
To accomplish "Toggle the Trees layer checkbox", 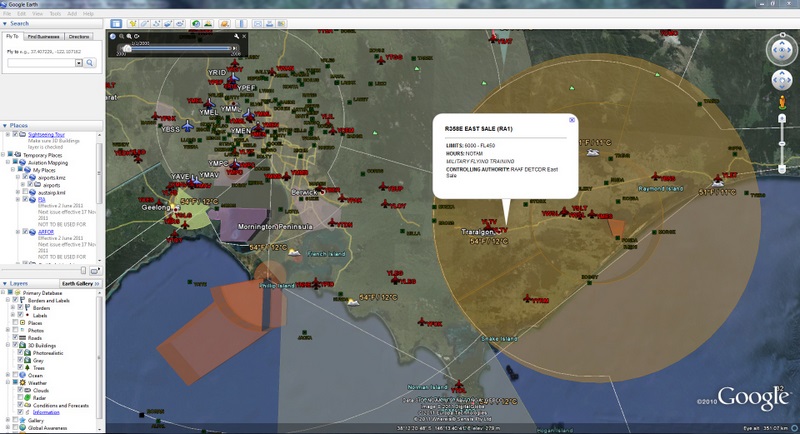I will pos(20,368).
